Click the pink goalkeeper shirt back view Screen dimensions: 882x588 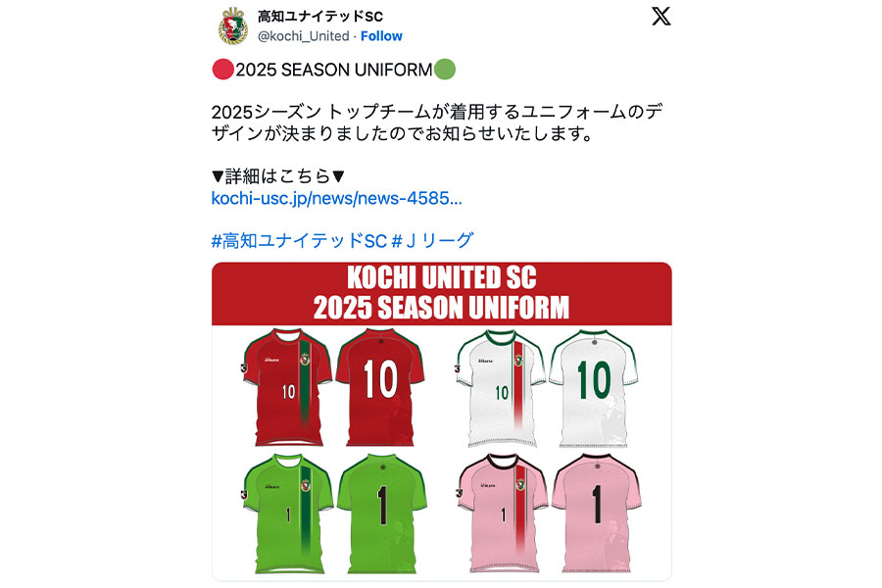(596, 514)
